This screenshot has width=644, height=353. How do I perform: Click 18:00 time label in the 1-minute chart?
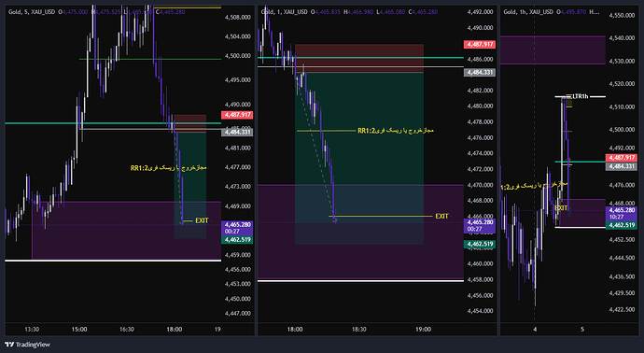[x=295, y=329]
